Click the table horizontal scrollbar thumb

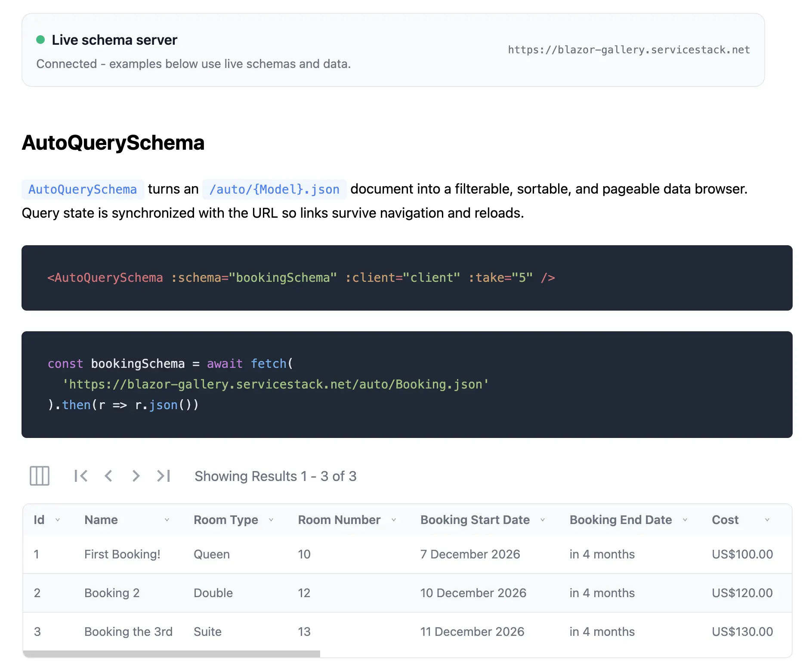172,654
